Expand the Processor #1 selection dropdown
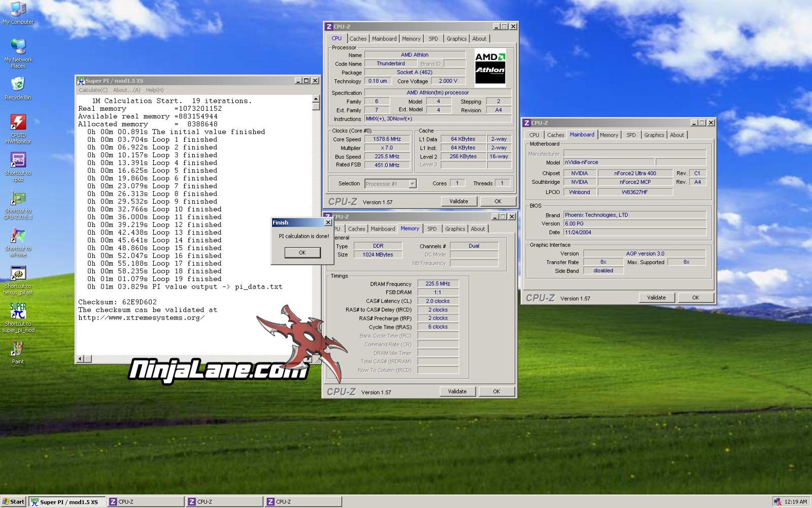The image size is (812, 508). 413,184
